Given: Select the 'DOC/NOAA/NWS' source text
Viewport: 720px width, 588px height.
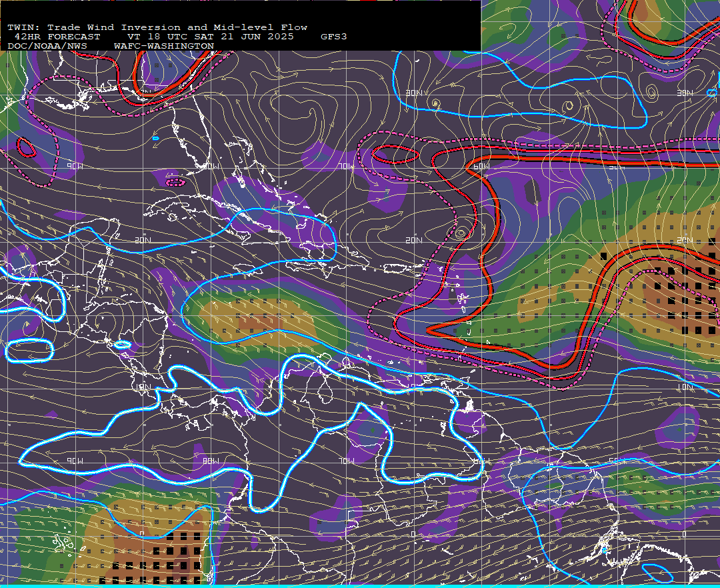Looking at the screenshot, I should point(47,47).
